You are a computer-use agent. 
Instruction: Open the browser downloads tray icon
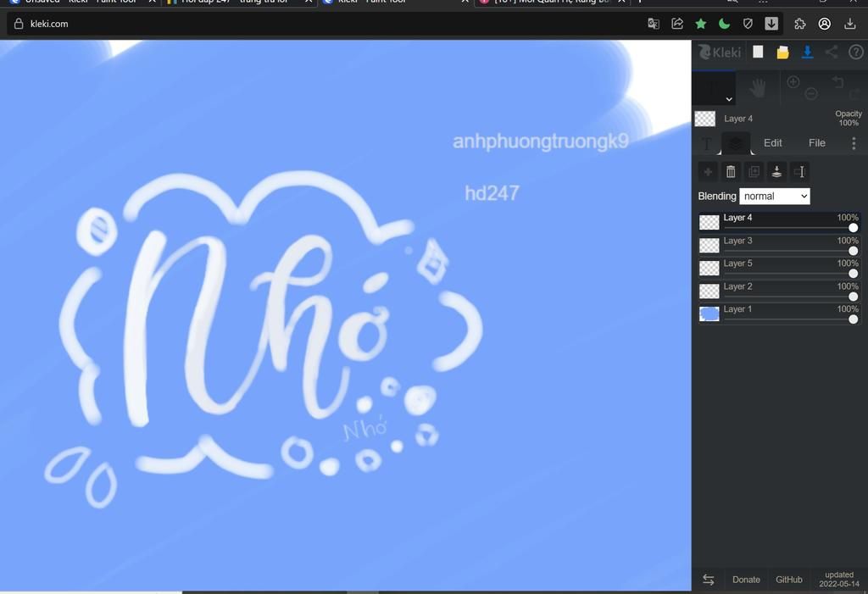click(x=849, y=23)
